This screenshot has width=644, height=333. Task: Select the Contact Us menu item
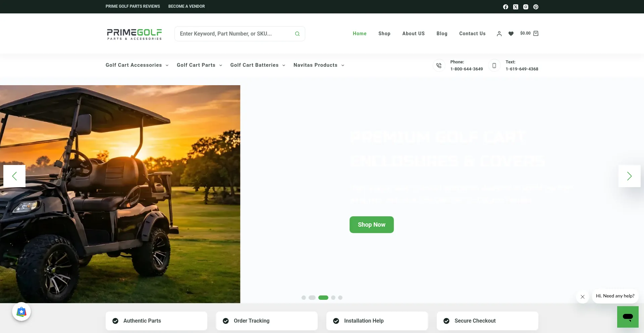[472, 34]
